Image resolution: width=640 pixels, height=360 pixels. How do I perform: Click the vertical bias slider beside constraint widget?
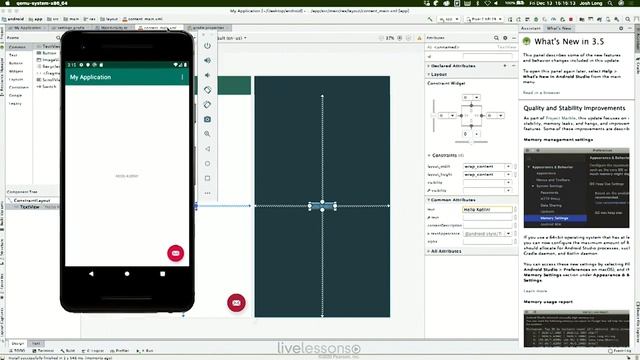coord(434,116)
